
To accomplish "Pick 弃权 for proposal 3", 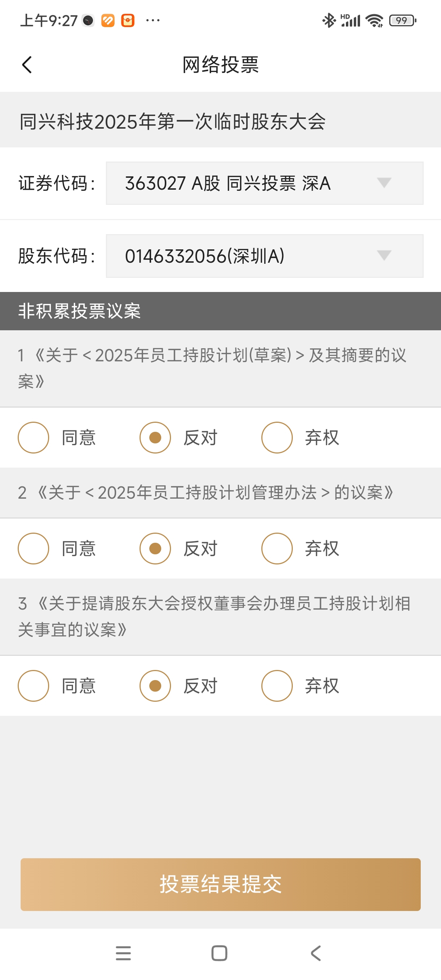I will tap(277, 685).
